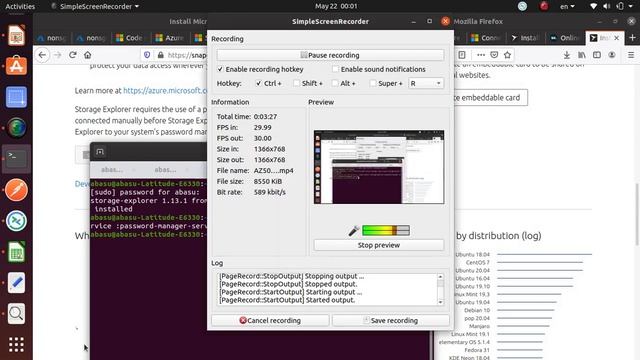640x360 pixels.
Task: Open Firefox downloads panel
Action: click(x=567, y=55)
